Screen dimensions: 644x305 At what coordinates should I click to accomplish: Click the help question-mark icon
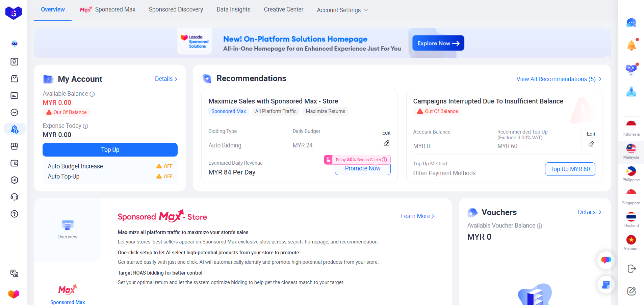(14, 214)
